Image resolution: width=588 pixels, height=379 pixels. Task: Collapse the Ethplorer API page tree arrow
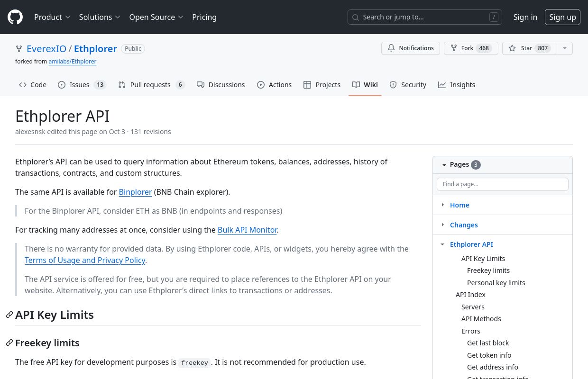[x=442, y=244]
